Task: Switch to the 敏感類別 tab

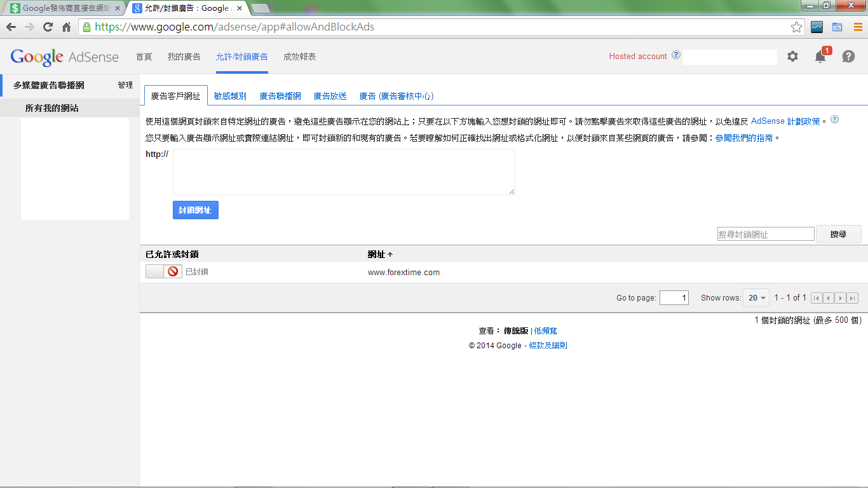Action: pyautogui.click(x=230, y=96)
